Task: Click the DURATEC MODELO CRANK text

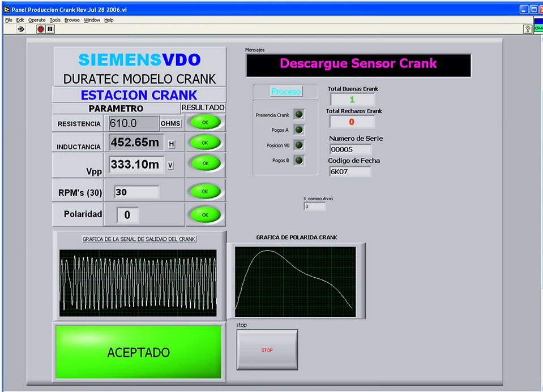Action: pos(139,79)
